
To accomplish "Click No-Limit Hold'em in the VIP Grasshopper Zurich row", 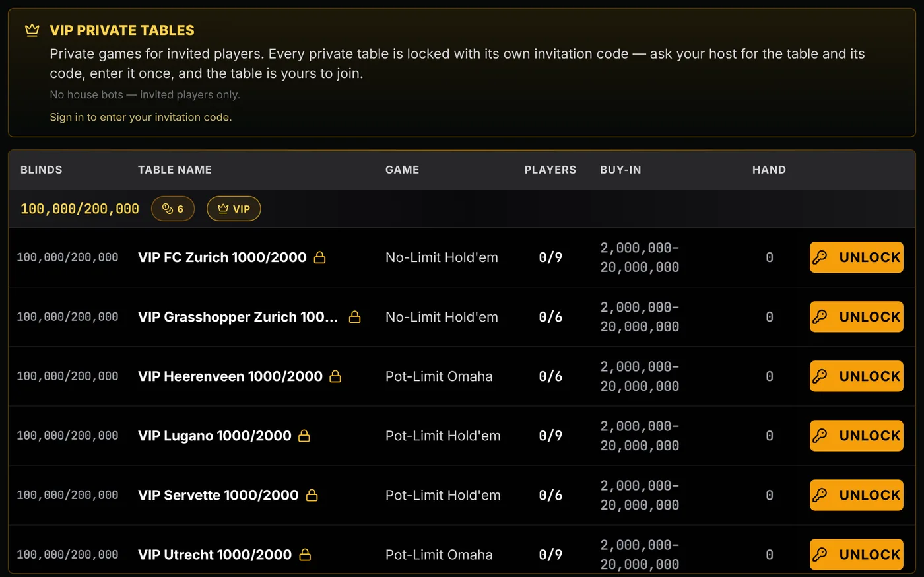I will [442, 317].
